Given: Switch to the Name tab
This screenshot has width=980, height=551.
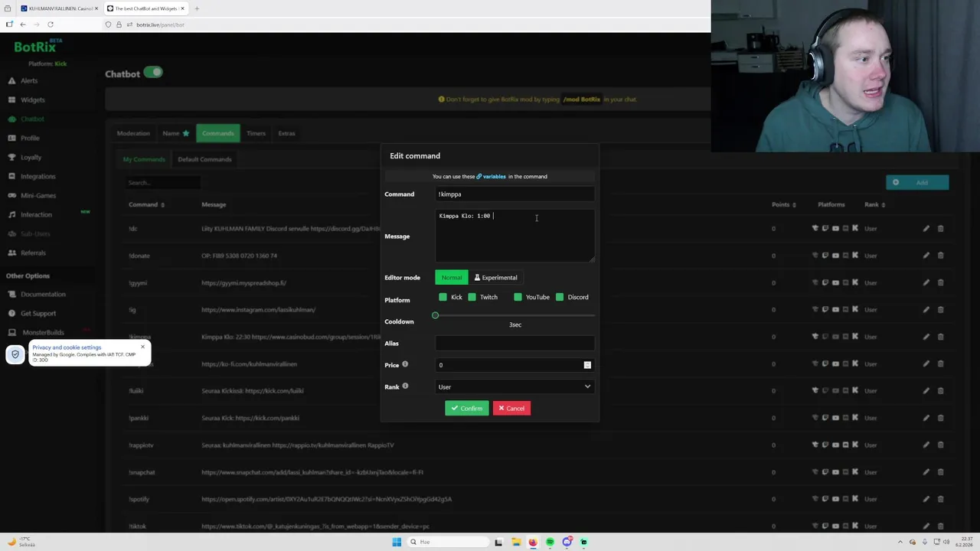Looking at the screenshot, I should click(x=175, y=133).
